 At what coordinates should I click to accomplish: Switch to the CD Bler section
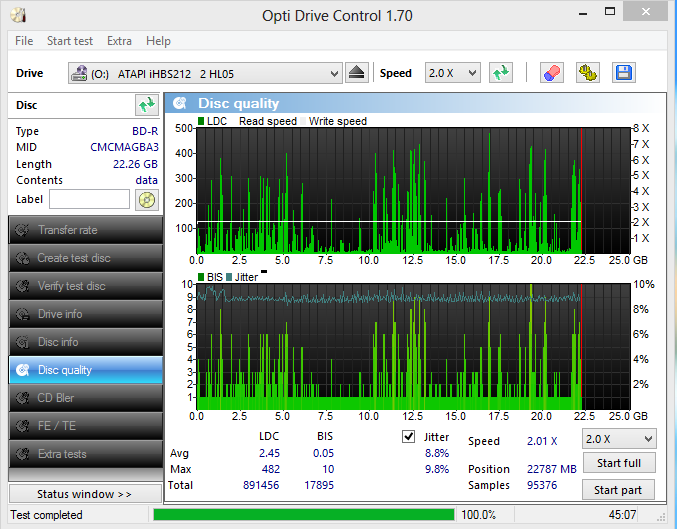point(85,398)
